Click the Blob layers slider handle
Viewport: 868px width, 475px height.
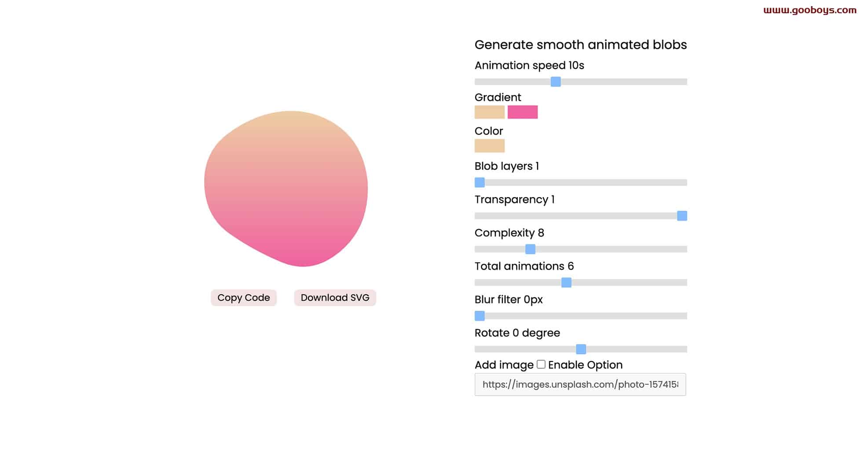[480, 183]
